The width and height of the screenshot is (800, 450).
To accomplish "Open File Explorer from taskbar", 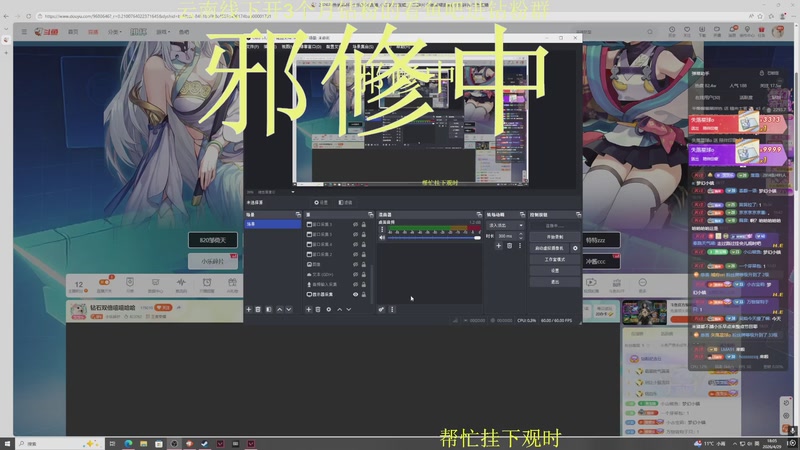I will click(143, 444).
